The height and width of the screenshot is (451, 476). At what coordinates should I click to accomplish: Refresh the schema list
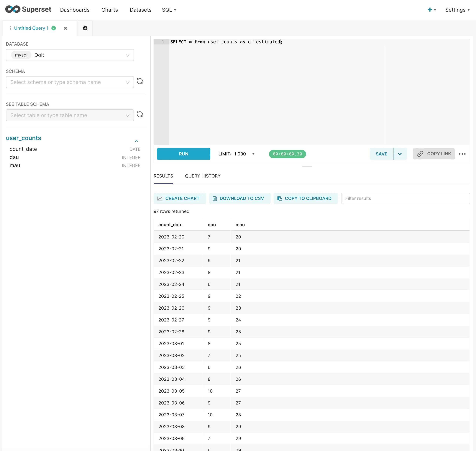[x=140, y=82]
